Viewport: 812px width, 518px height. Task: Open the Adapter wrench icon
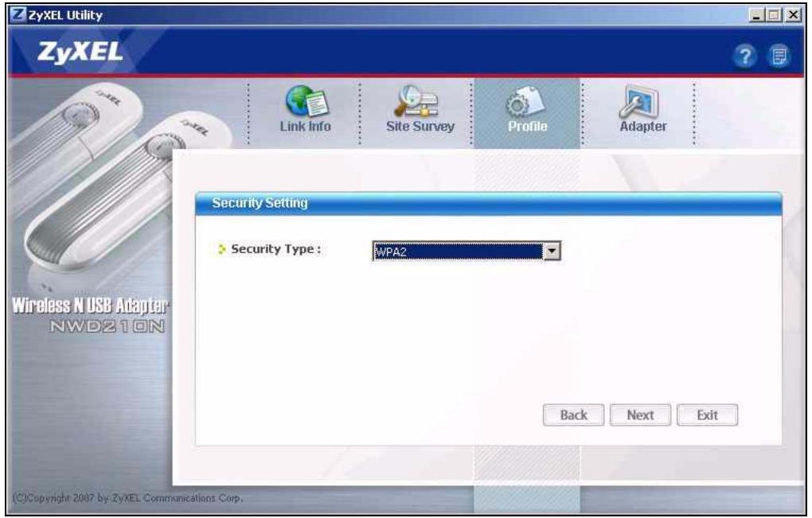(x=639, y=101)
